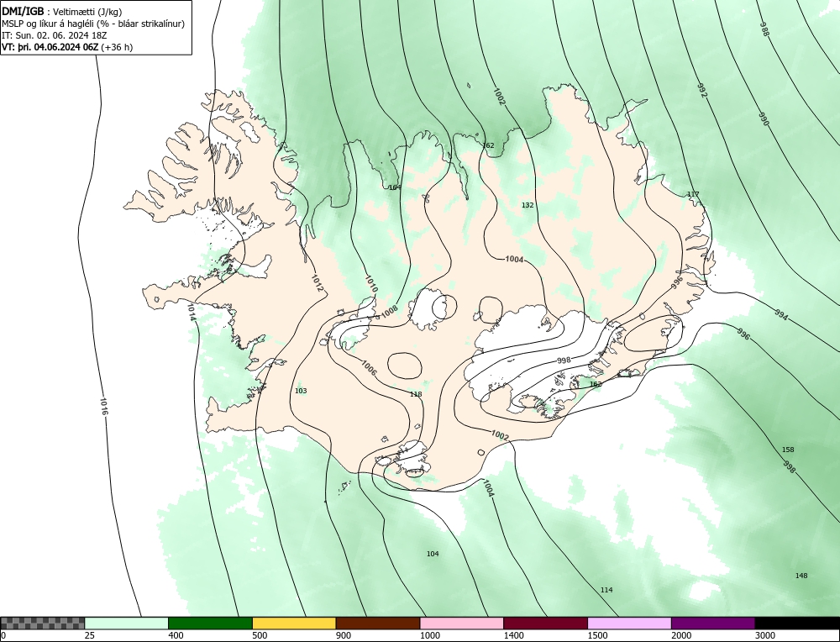Image resolution: width=840 pixels, height=642 pixels.
Task: Click the 990 isobar label
Action: pos(764,119)
